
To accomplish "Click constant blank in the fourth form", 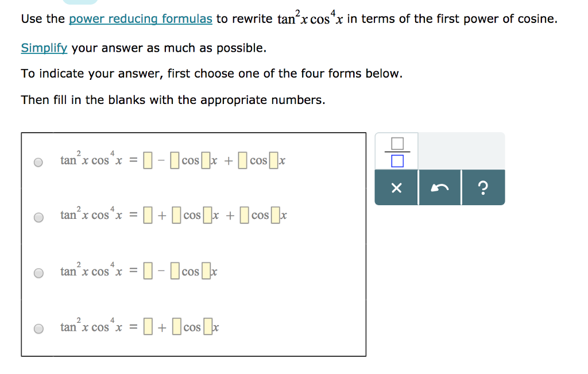I will (148, 326).
